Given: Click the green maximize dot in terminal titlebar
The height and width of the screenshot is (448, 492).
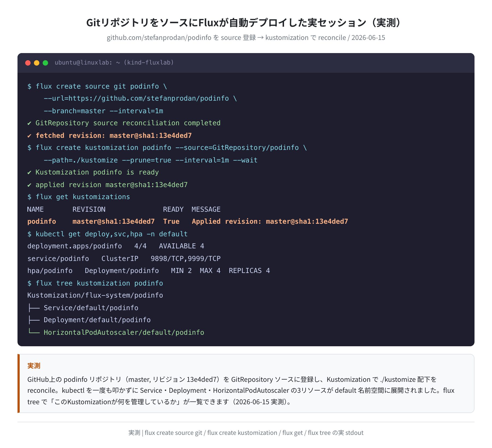Looking at the screenshot, I should pyautogui.click(x=45, y=63).
